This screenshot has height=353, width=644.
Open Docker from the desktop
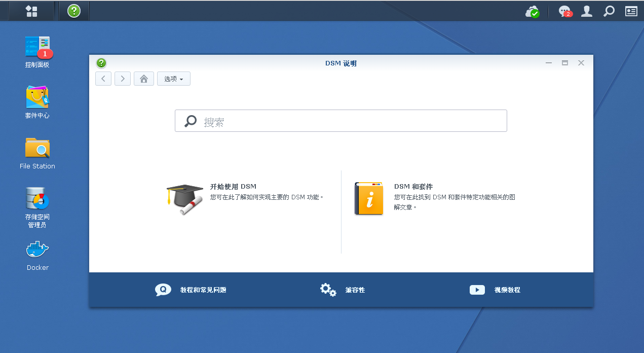37,255
